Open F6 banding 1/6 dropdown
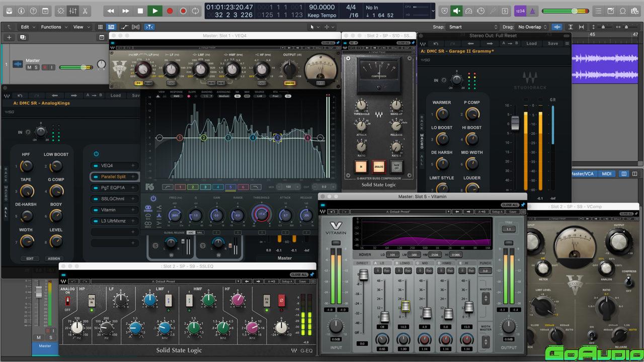Viewport: 644px width, 362px height. pos(206,96)
